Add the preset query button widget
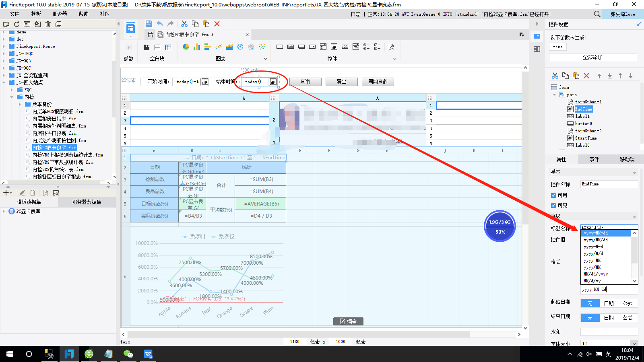 pos(391,47)
